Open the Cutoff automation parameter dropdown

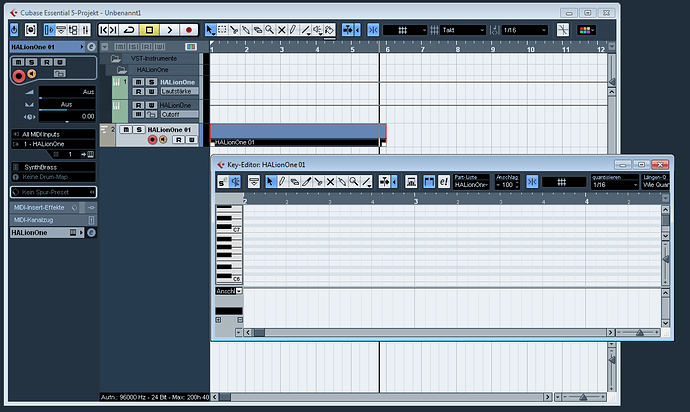pos(179,114)
